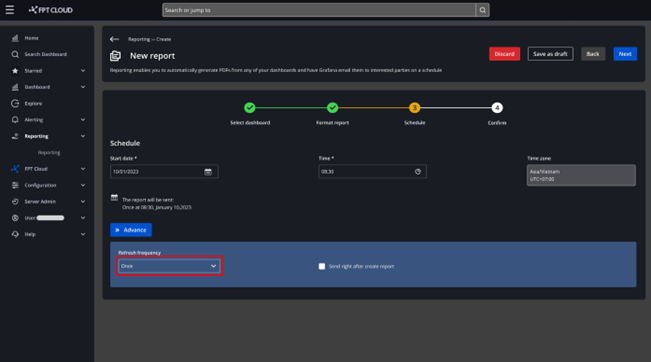Enable Send right after create report
Image resolution: width=651 pixels, height=362 pixels.
click(322, 266)
